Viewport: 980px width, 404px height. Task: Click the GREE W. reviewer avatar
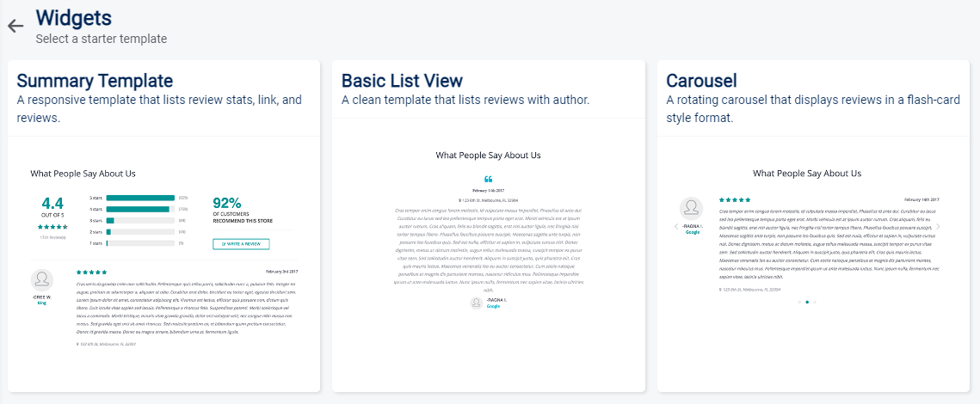point(41,279)
